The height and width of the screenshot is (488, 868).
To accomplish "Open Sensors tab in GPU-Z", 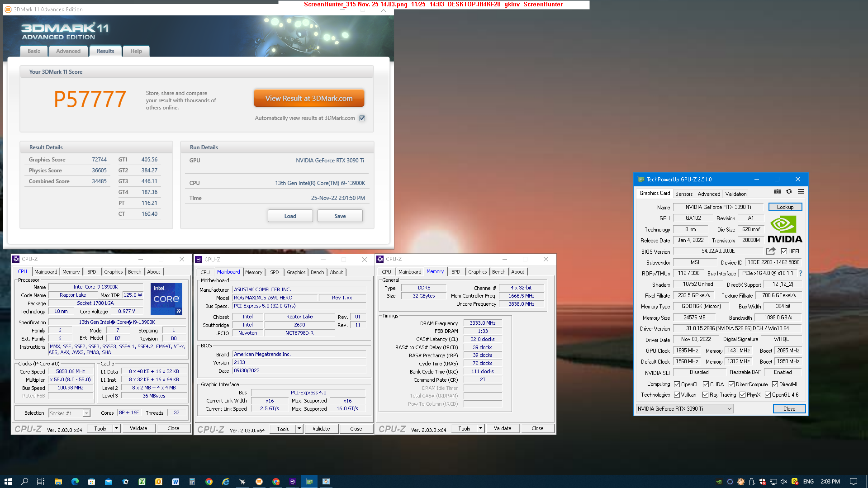I will click(x=684, y=194).
